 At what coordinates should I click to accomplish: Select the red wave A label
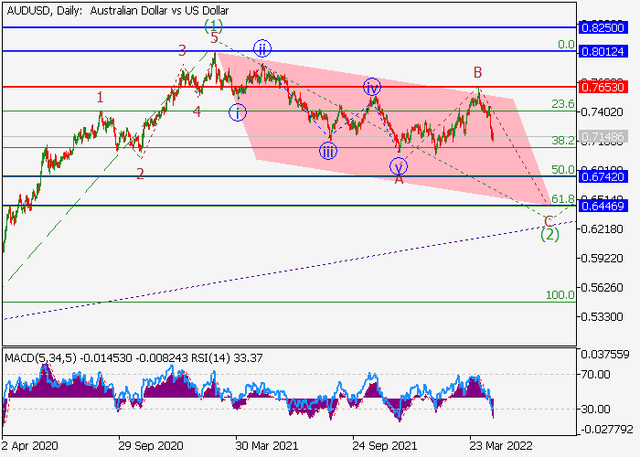398,179
